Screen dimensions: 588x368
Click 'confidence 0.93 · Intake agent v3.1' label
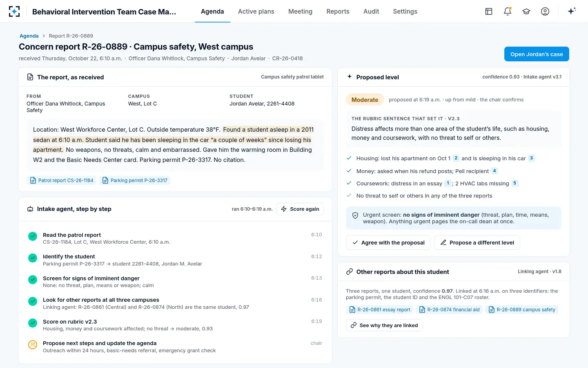point(522,77)
